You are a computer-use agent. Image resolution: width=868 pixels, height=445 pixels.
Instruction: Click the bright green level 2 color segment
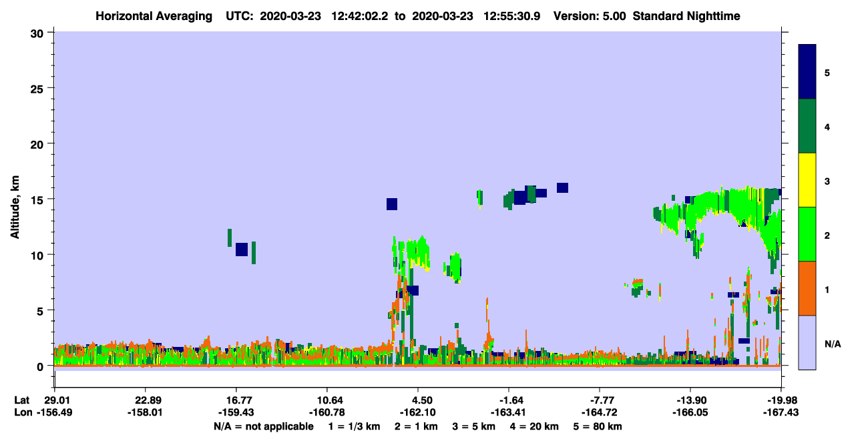(807, 234)
